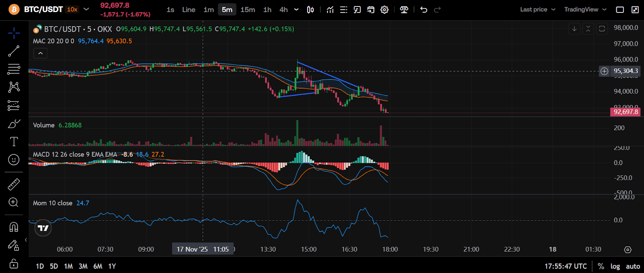Toggle auto scale for the chart
The height and width of the screenshot is (273, 644).
point(633,266)
